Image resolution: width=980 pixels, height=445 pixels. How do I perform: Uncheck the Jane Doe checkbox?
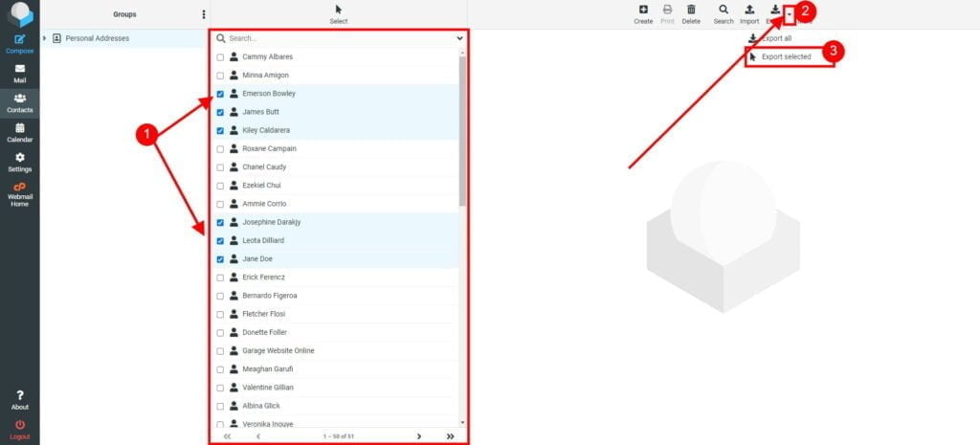[220, 259]
